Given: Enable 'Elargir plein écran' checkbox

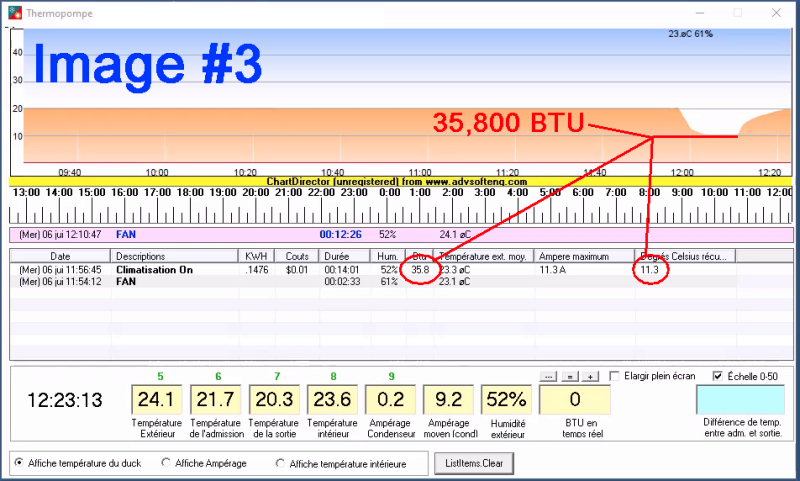Looking at the screenshot, I should (615, 376).
